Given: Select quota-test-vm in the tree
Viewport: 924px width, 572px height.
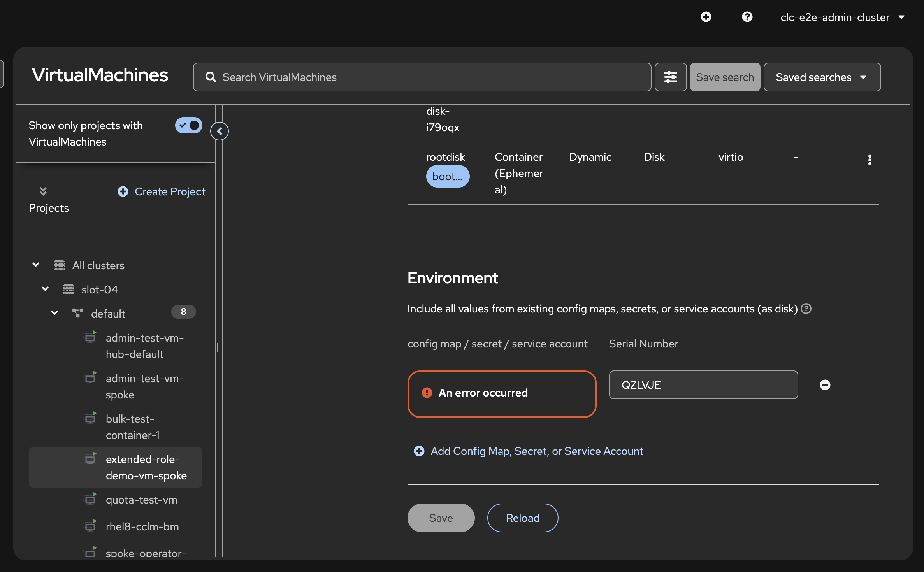Looking at the screenshot, I should click(141, 500).
